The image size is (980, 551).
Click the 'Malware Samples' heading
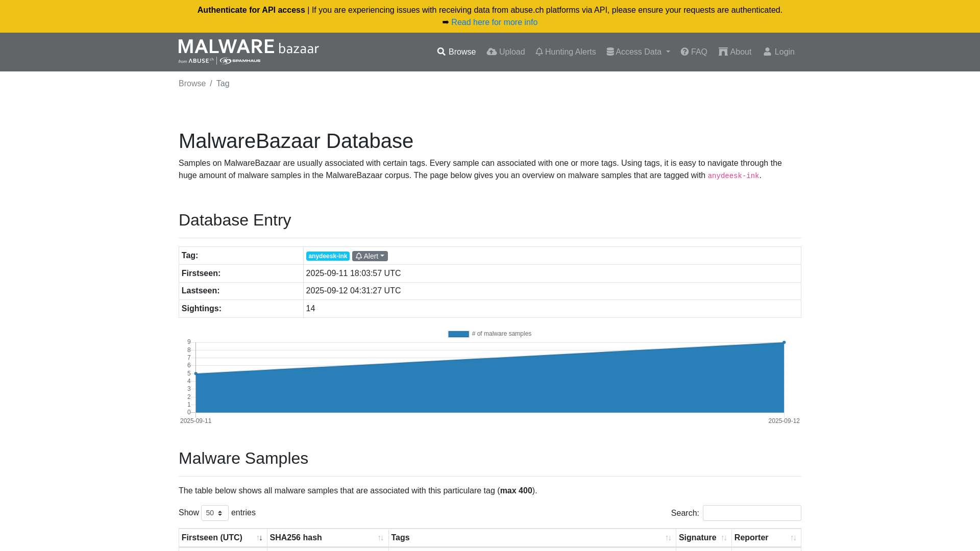tap(243, 458)
